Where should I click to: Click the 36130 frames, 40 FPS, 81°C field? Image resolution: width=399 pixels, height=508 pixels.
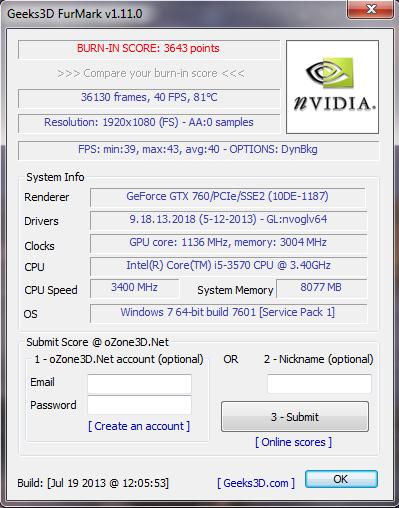point(149,98)
